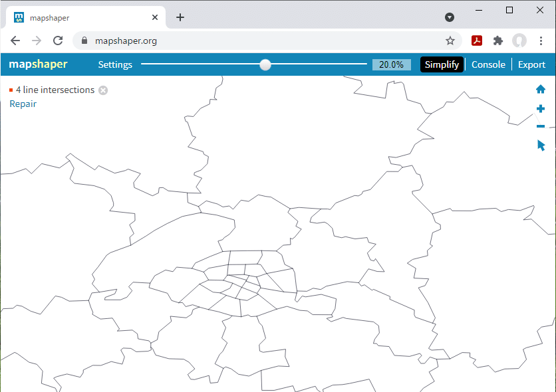Close the mapshaper tab

[155, 17]
